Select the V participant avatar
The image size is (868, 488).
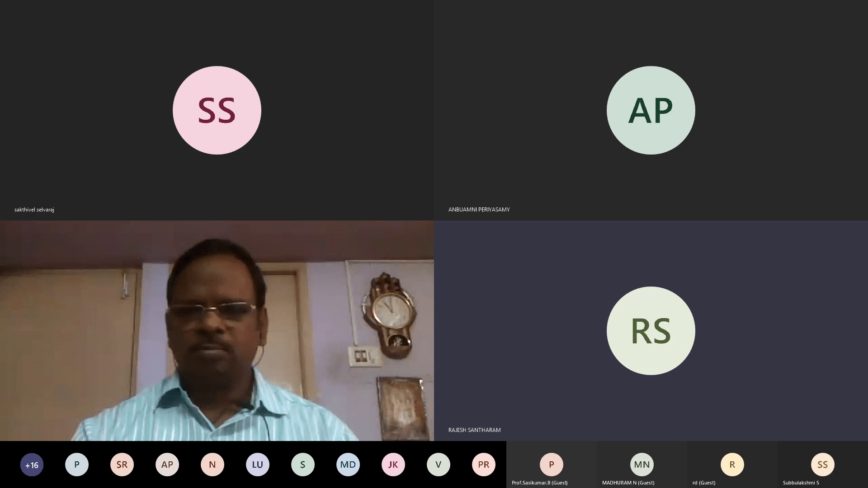[439, 465]
